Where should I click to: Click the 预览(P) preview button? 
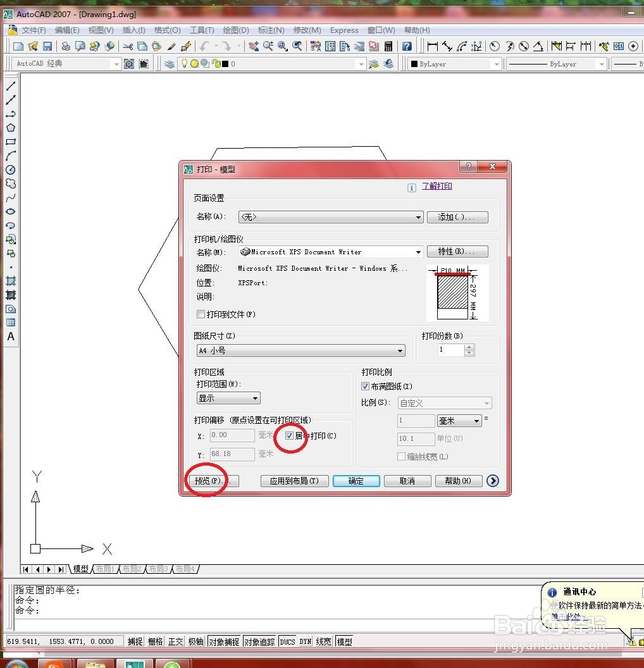pos(213,481)
